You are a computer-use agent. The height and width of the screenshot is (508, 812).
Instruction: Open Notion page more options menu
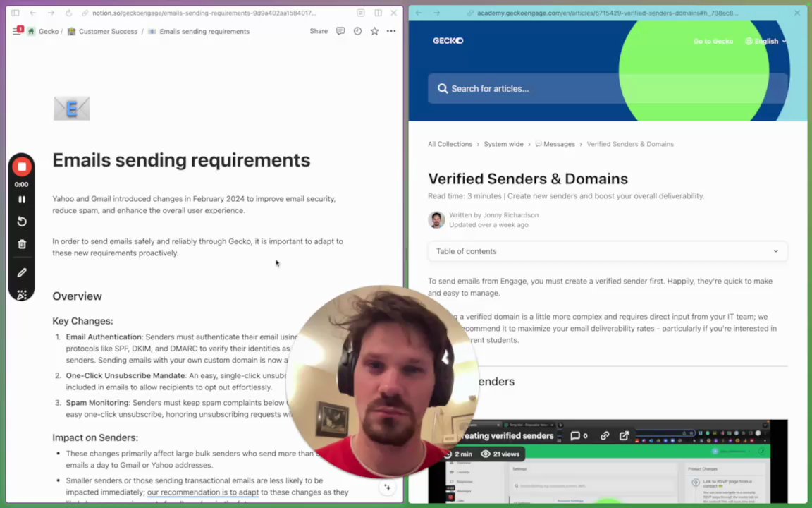[x=391, y=31]
